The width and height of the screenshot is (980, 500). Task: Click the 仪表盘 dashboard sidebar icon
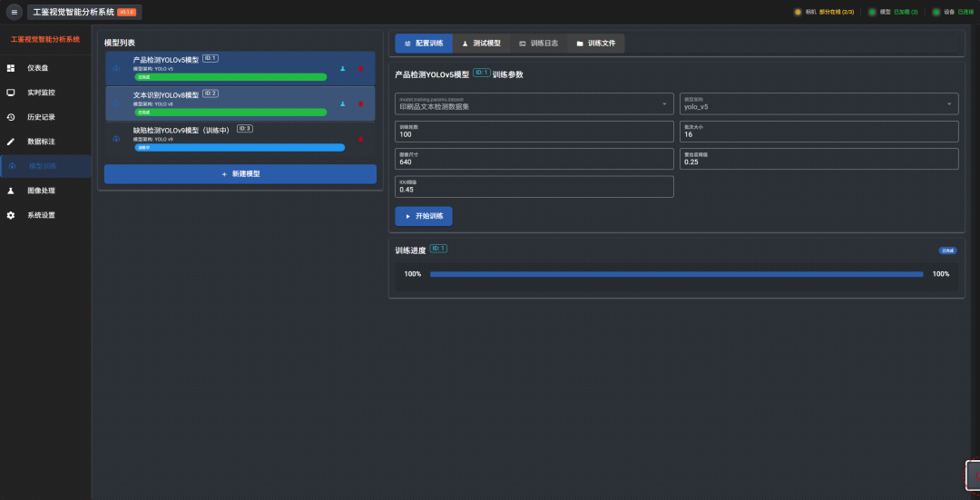[11, 68]
